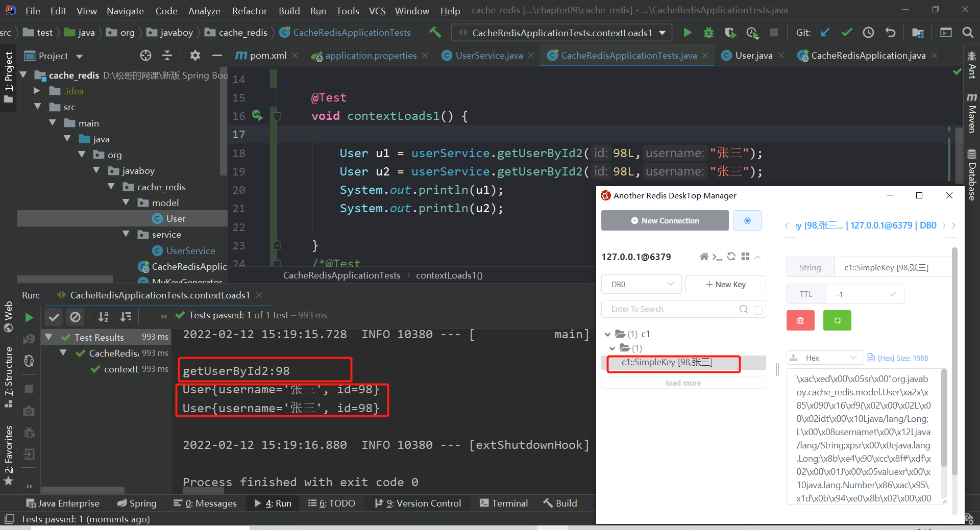This screenshot has height=530, width=980.
Task: Click run gutter icon on line 16
Action: (x=258, y=116)
